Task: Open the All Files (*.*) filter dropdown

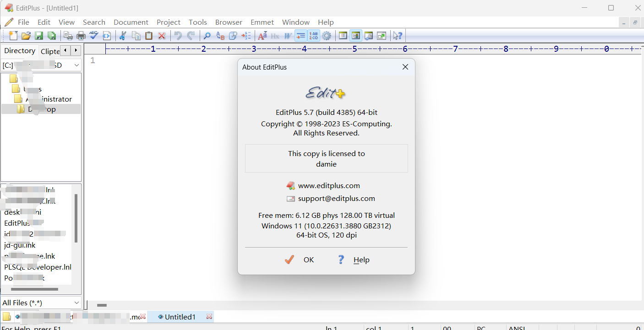Action: pyautogui.click(x=41, y=303)
